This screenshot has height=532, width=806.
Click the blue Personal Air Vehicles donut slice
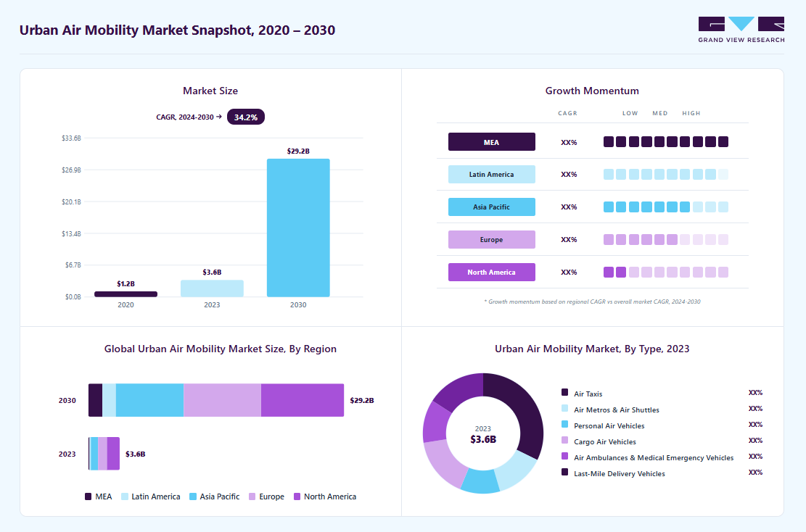[x=480, y=481]
